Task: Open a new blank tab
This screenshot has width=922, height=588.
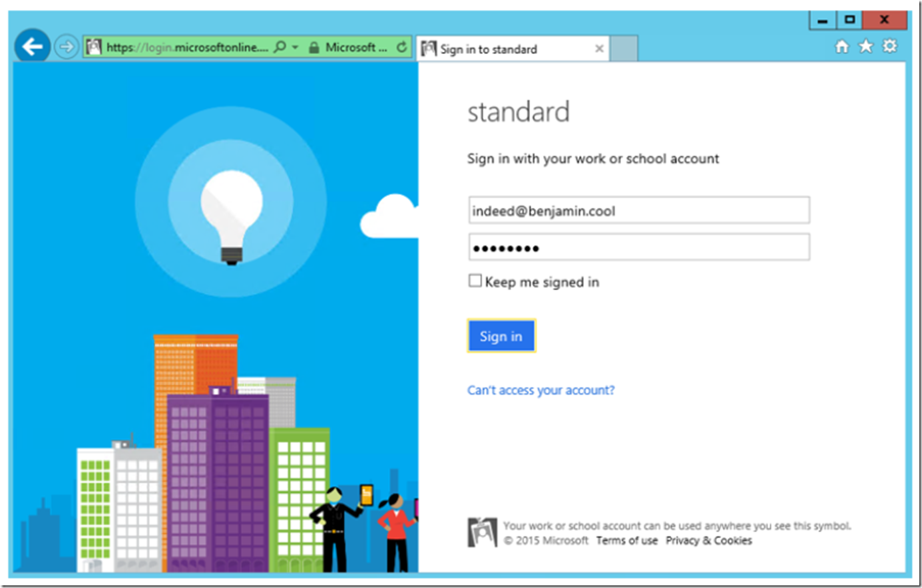Action: pos(624,49)
